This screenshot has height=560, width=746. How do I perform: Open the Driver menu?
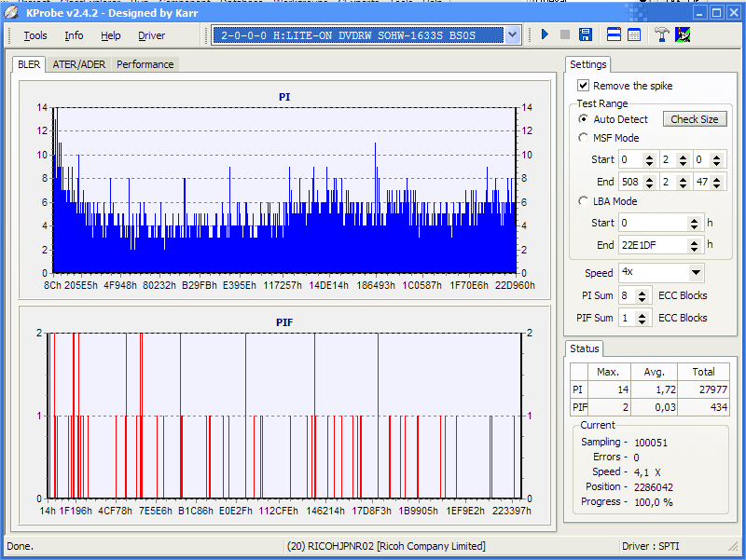click(151, 35)
